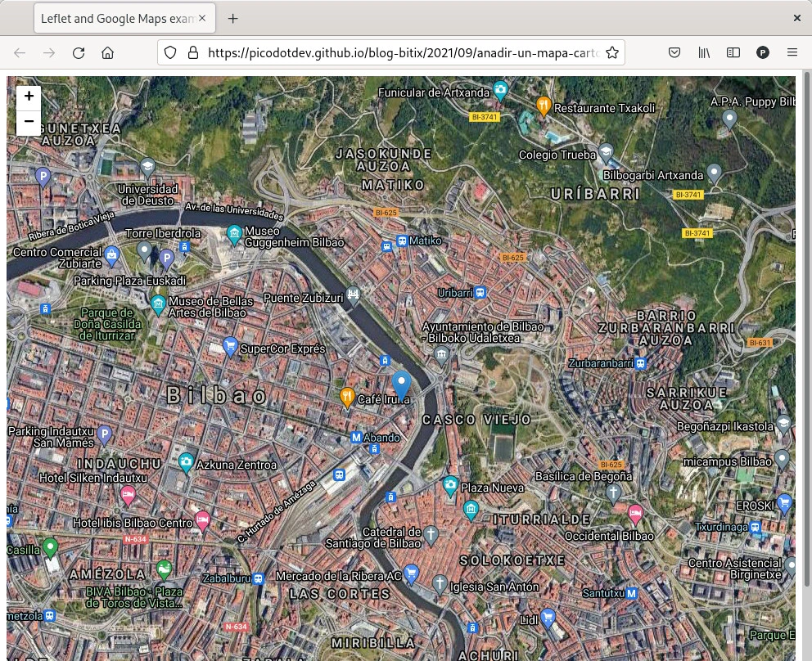Click the Abando metro station icon

(356, 438)
